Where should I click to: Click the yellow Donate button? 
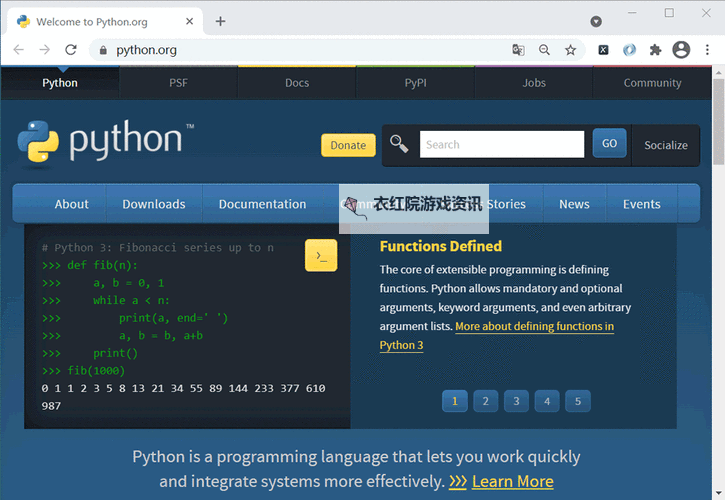(348, 145)
